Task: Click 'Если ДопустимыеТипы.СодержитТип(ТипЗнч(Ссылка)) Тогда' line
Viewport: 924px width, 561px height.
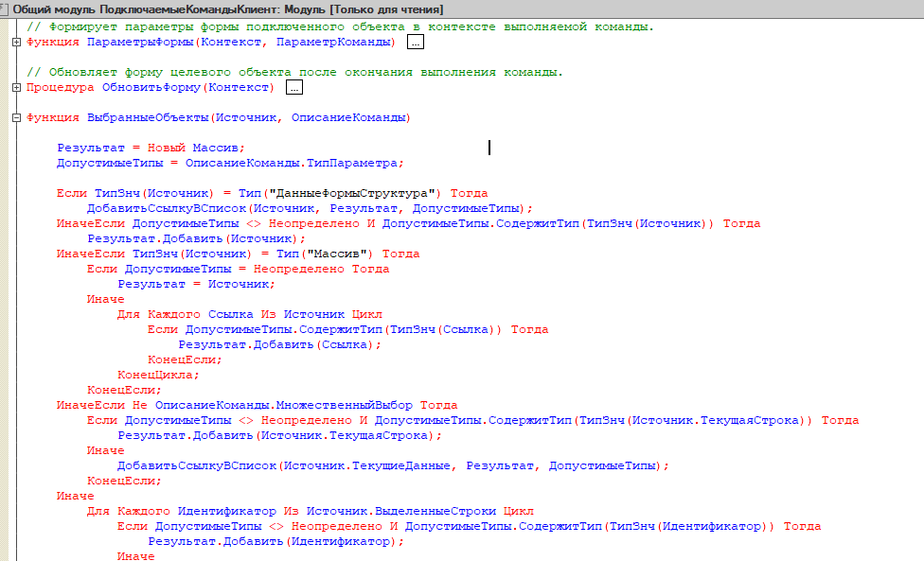Action: pyautogui.click(x=347, y=329)
